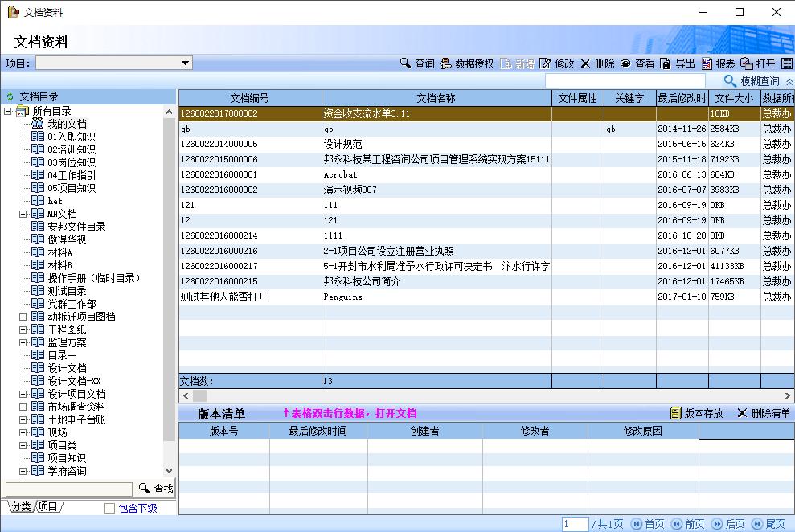Click the 查询 search toolbar icon
The image size is (795, 532).
[x=406, y=63]
